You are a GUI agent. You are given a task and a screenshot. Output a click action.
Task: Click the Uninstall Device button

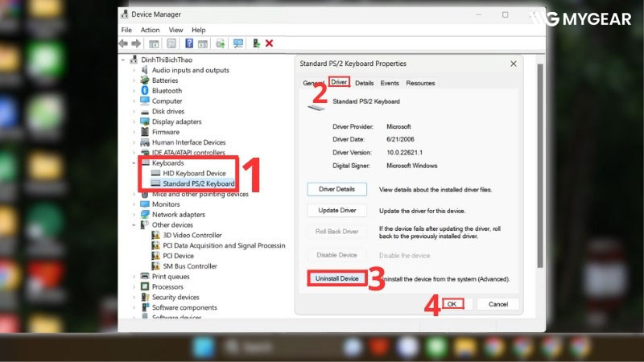(x=337, y=278)
